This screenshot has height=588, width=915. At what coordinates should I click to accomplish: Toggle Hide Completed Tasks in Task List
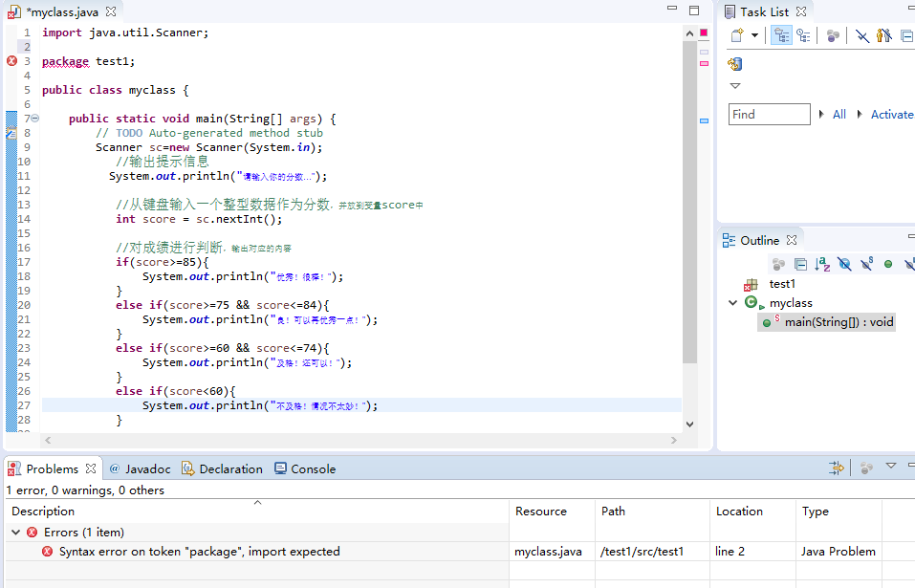(861, 35)
